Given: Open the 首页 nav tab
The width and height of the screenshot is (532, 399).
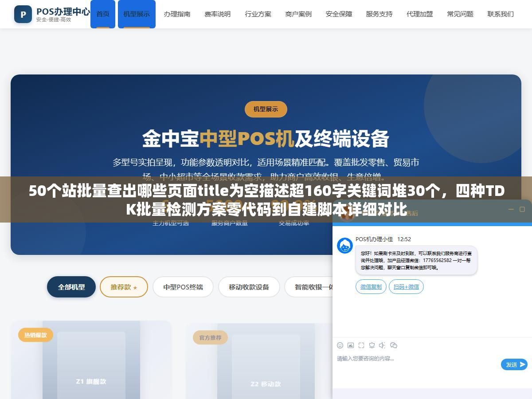Looking at the screenshot, I should tap(103, 14).
